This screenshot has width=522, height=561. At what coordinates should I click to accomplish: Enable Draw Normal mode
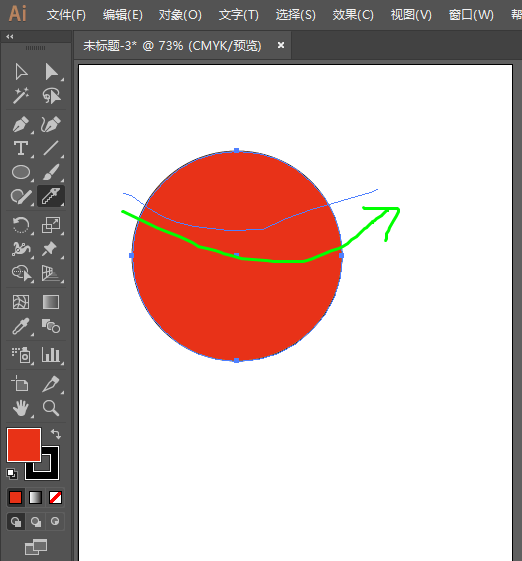tap(15, 521)
